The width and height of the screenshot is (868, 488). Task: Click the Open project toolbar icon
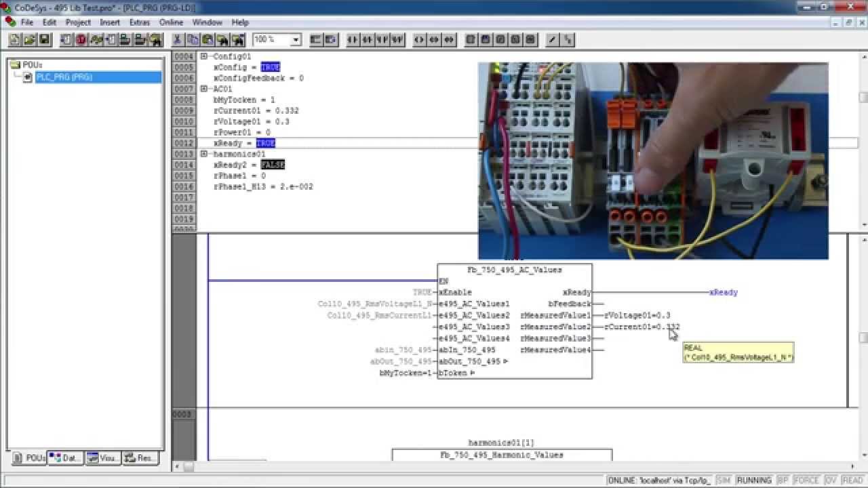point(30,40)
